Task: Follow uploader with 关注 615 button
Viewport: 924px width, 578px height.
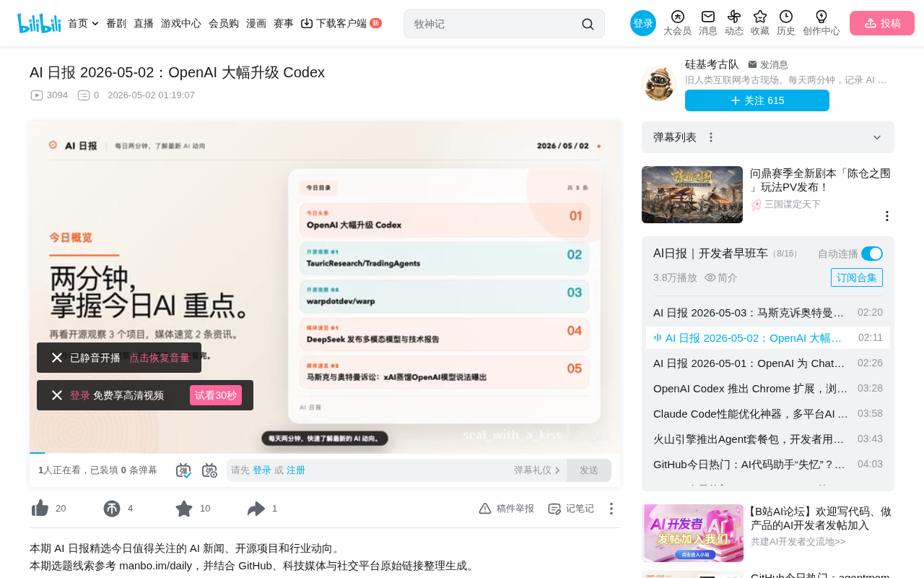Action: click(x=757, y=100)
